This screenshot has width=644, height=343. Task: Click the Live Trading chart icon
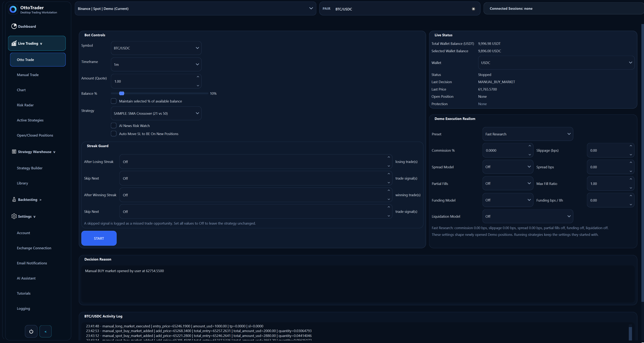tap(14, 43)
